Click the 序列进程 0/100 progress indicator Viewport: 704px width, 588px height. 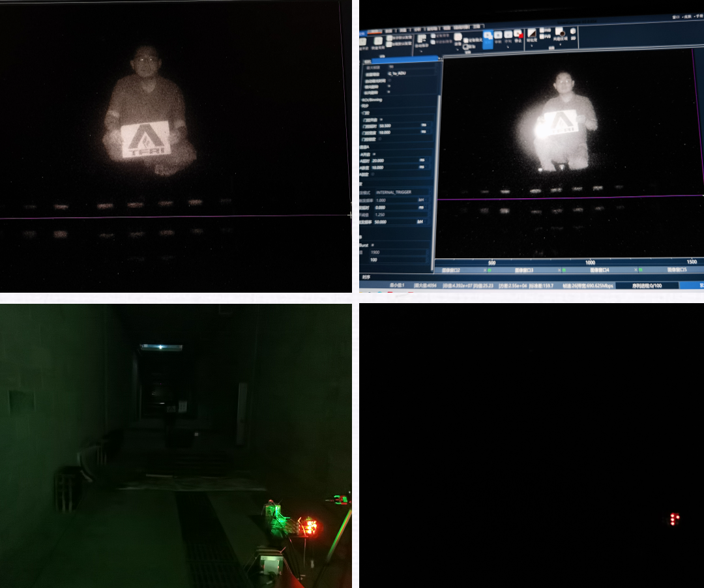647,285
